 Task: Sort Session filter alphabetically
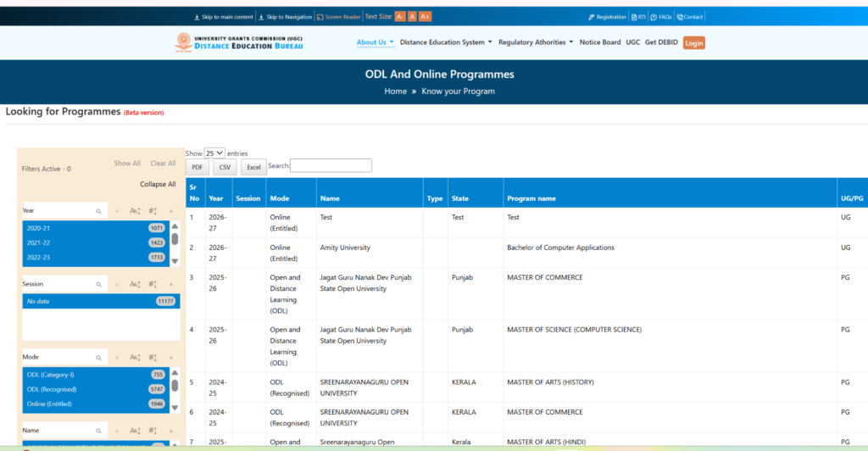click(x=135, y=285)
